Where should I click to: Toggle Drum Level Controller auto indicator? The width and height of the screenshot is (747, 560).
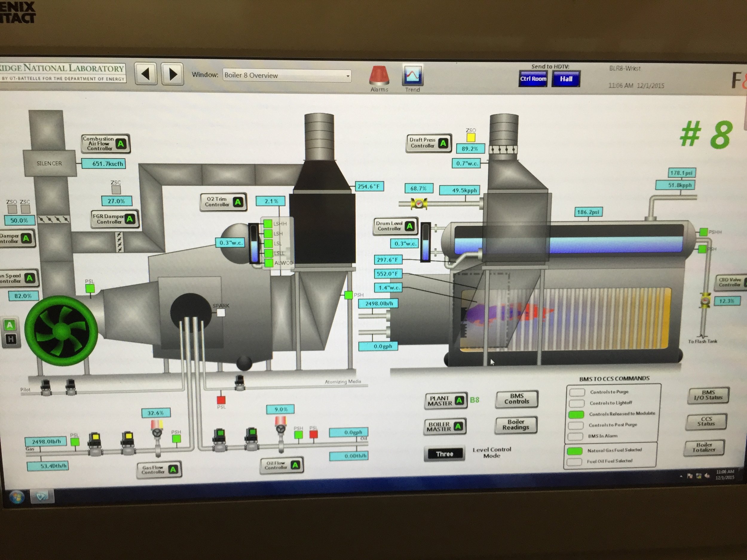click(x=410, y=226)
